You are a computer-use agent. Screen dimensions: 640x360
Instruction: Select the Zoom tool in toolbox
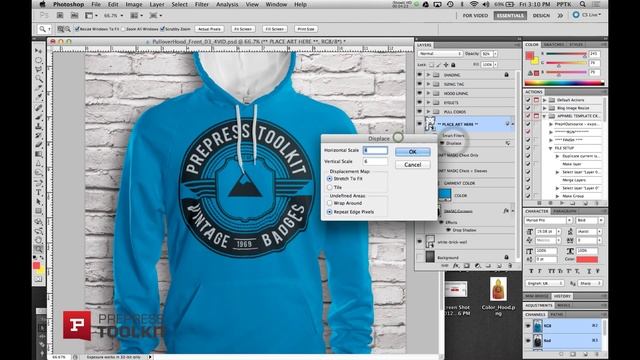[39, 249]
